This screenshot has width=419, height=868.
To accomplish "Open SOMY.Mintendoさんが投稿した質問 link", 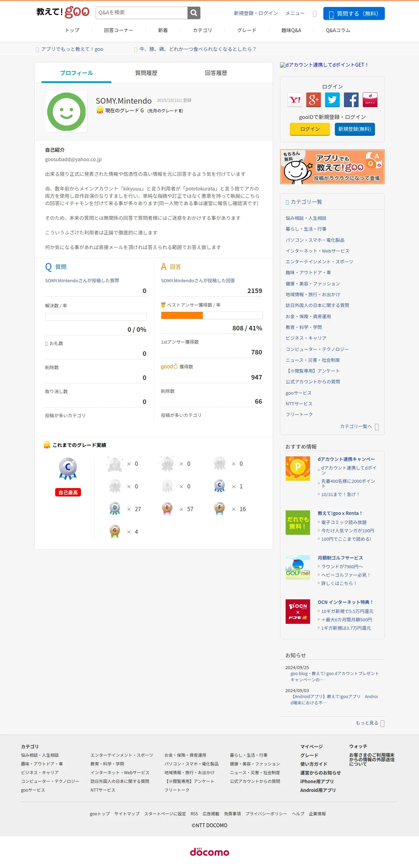I will (x=82, y=280).
